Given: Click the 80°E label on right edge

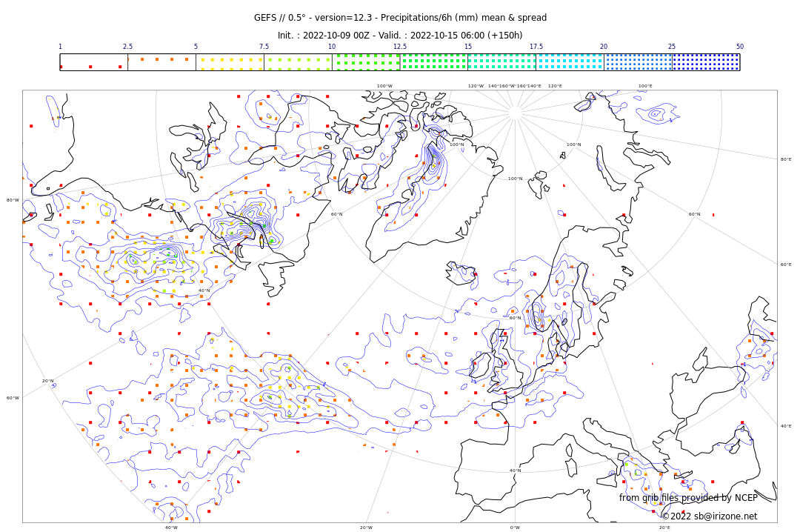Looking at the screenshot, I should tap(785, 159).
